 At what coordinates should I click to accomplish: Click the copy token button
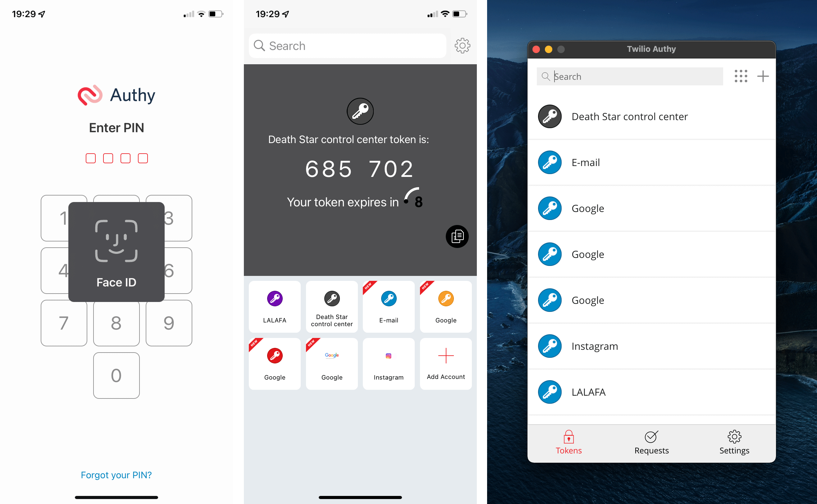pos(457,236)
